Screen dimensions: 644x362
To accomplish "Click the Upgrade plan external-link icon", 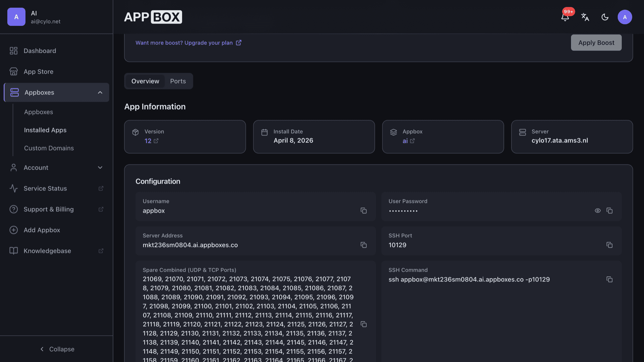I will coord(238,43).
